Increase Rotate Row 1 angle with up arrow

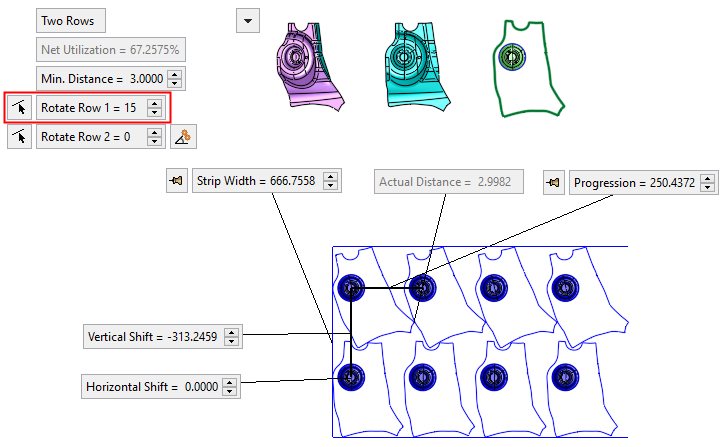pos(154,103)
